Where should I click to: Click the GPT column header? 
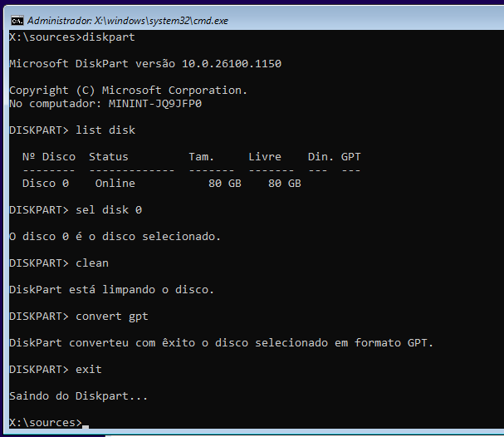point(350,157)
